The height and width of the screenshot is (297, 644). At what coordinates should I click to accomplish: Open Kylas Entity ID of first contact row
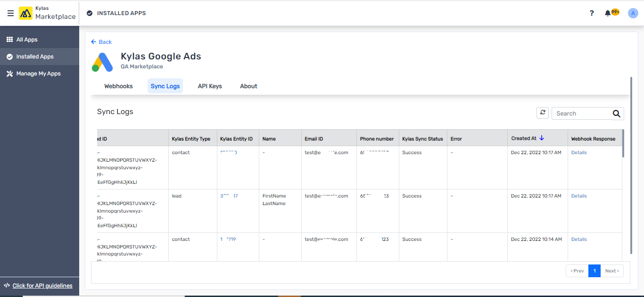[x=229, y=153]
